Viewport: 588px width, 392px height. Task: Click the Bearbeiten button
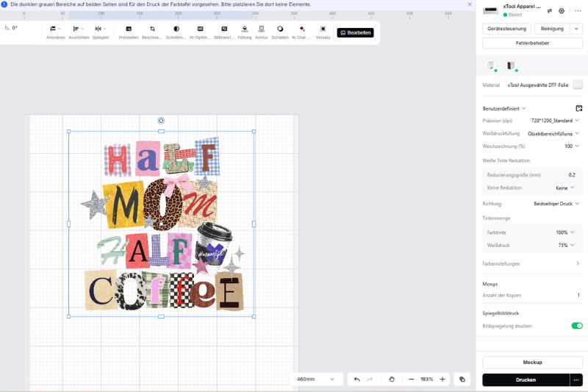[x=355, y=32]
